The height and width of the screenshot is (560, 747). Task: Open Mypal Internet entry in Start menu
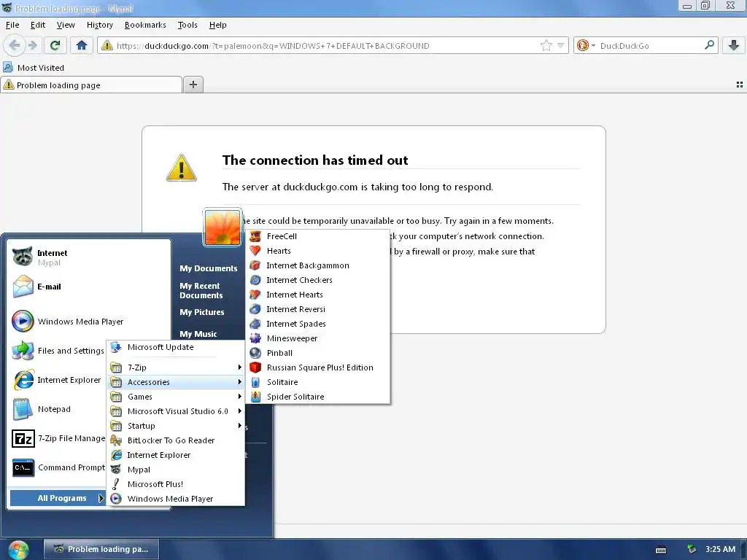coord(88,257)
